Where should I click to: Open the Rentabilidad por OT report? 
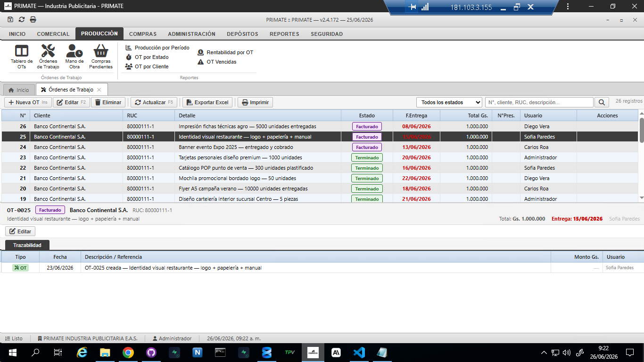tap(225, 52)
